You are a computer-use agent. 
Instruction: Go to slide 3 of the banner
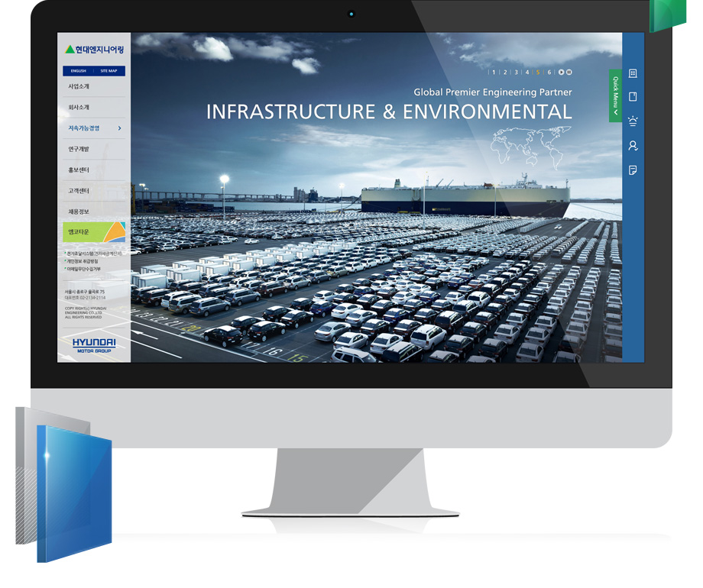(516, 72)
